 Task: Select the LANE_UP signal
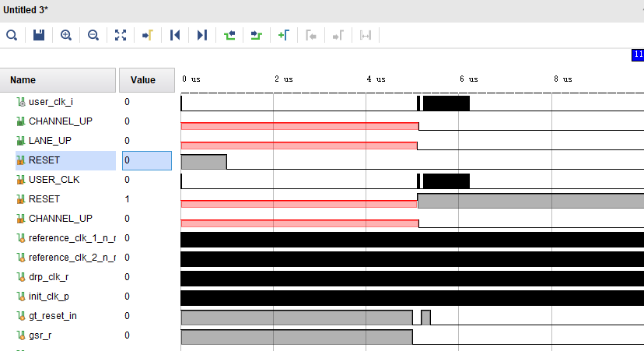point(50,141)
